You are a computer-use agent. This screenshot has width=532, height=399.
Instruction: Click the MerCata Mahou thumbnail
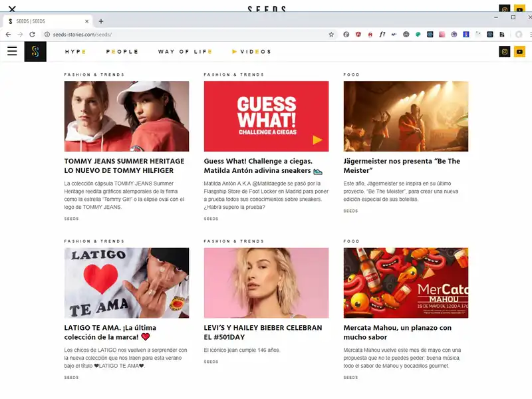(406, 283)
